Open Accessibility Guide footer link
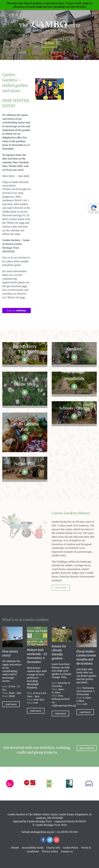This screenshot has height=868, width=99. click(x=33, y=847)
